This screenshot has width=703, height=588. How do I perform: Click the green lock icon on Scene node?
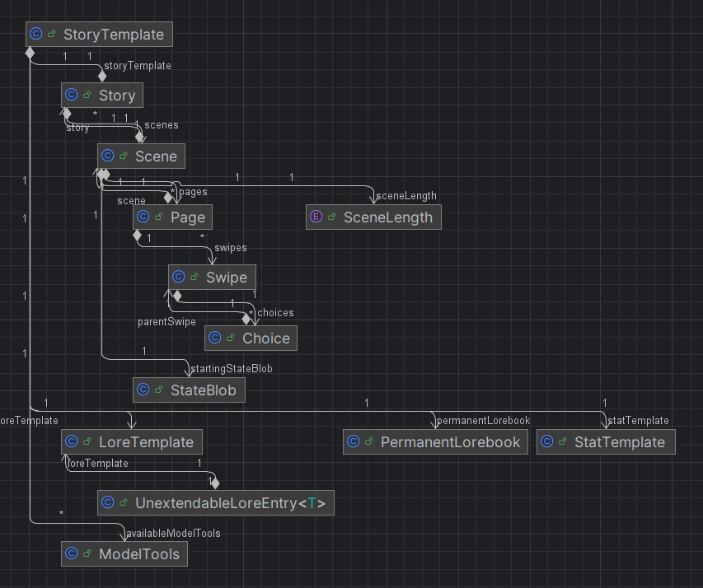point(124,156)
